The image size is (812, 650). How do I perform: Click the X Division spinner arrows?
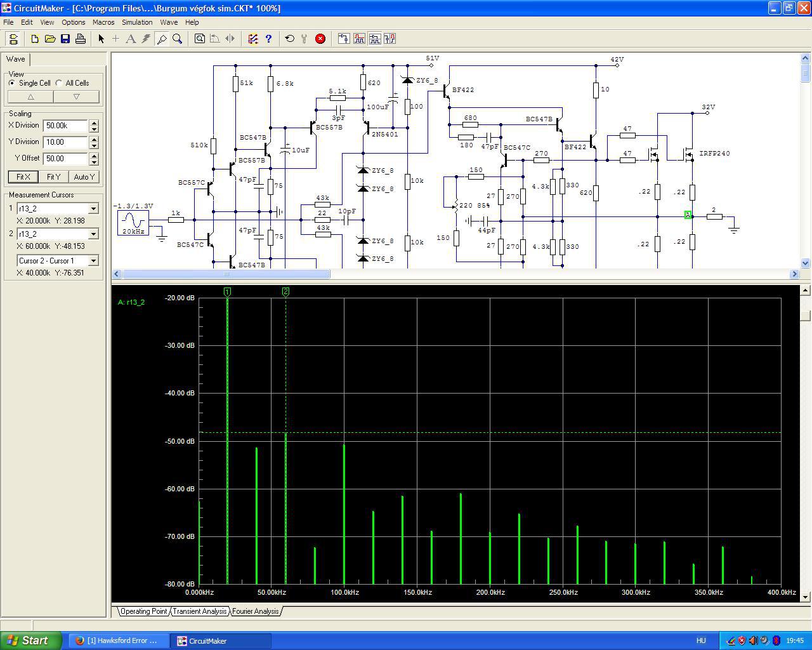(x=94, y=126)
